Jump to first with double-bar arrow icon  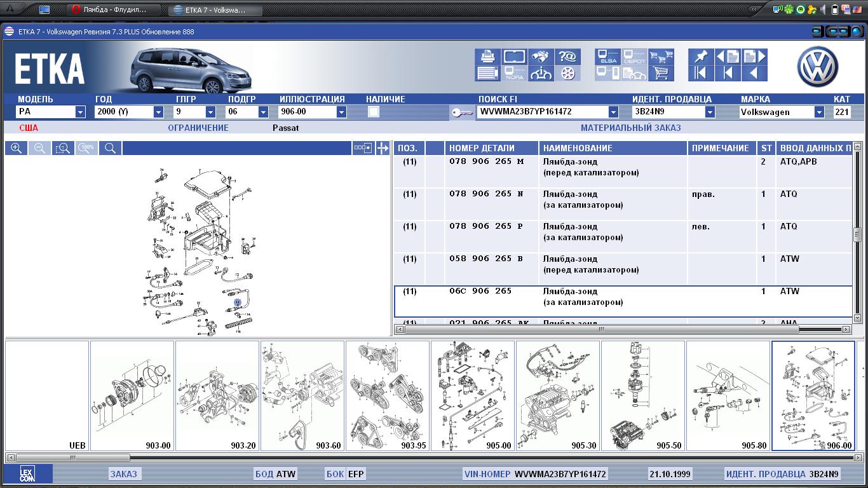[701, 73]
